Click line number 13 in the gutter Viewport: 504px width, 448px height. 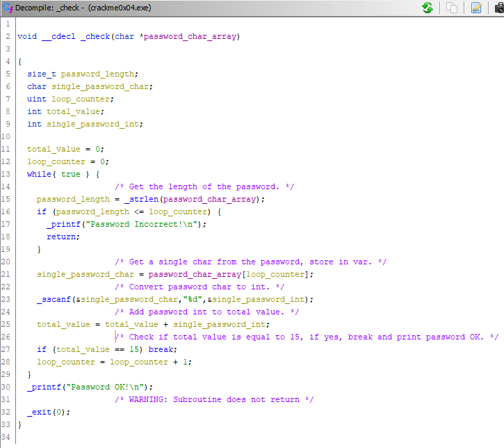tap(6, 175)
